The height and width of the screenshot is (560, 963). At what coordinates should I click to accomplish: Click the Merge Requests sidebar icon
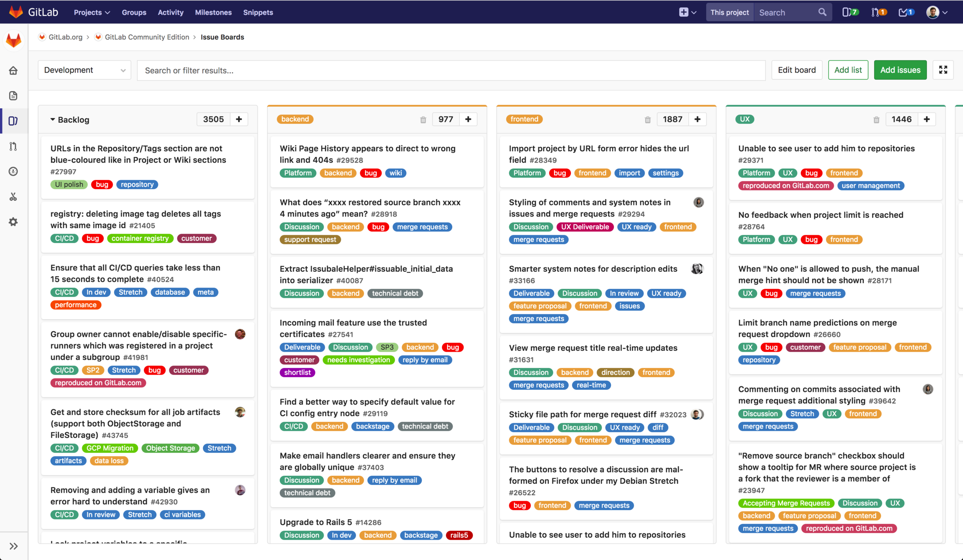[x=13, y=146]
